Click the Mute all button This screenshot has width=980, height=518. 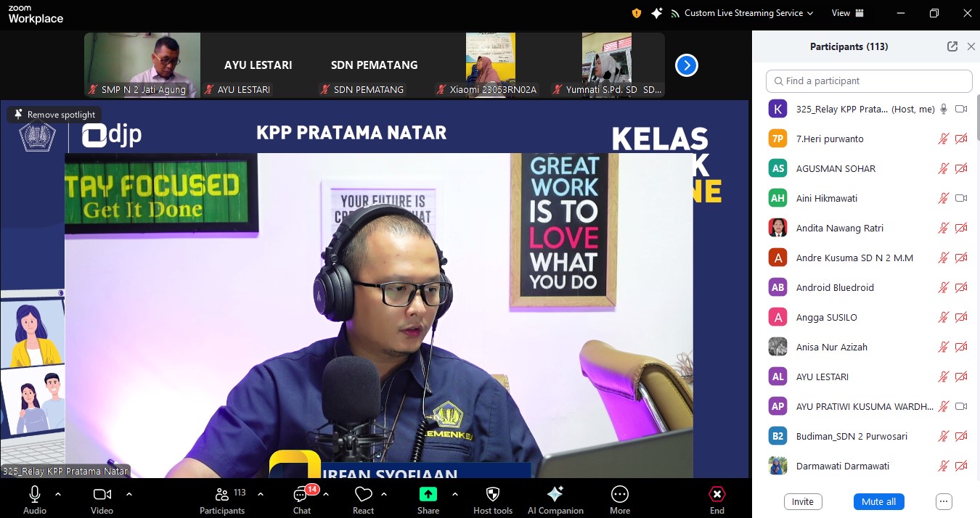point(878,501)
